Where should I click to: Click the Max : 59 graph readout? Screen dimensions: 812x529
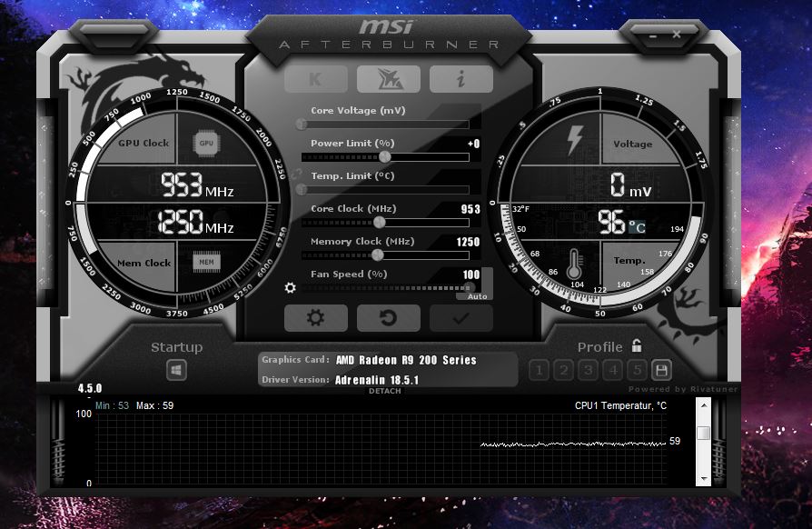tap(154, 405)
